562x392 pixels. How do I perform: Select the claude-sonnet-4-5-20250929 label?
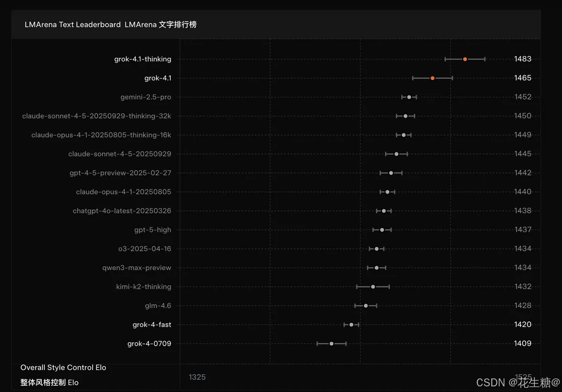[x=120, y=154]
